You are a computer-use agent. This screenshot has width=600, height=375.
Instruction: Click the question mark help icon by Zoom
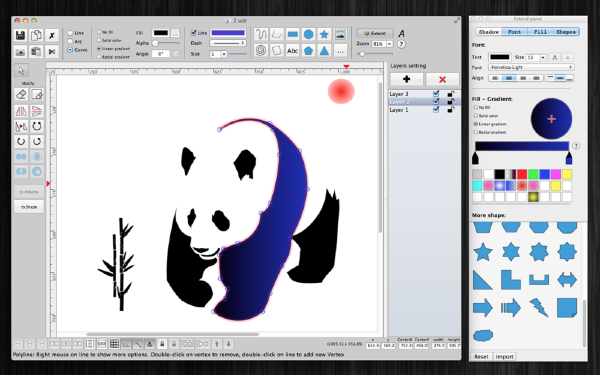[401, 44]
